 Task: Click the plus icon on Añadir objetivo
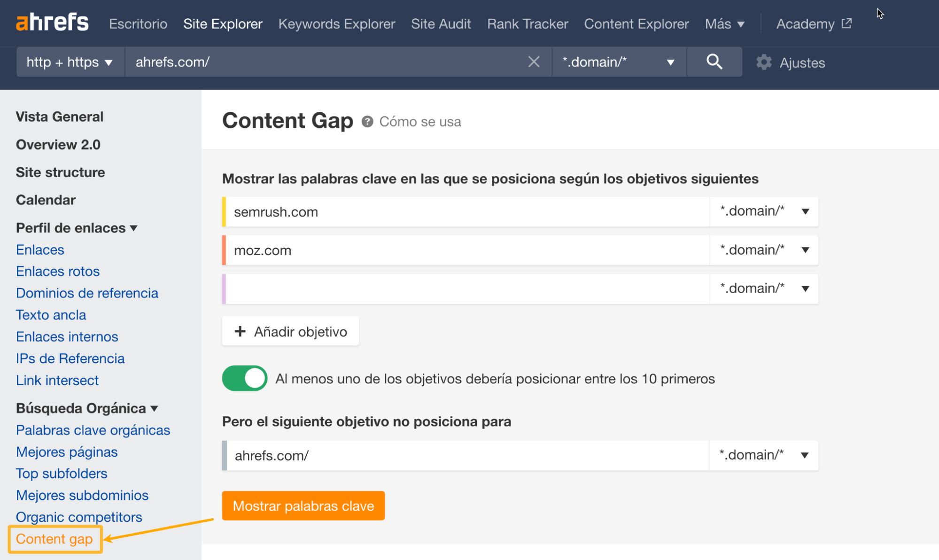coord(241,331)
